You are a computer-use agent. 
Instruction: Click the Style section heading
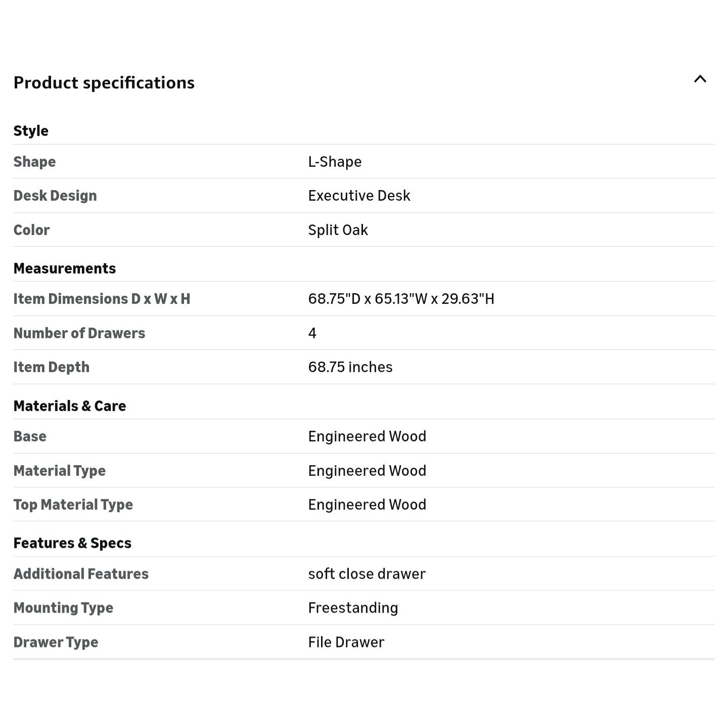[x=31, y=130]
